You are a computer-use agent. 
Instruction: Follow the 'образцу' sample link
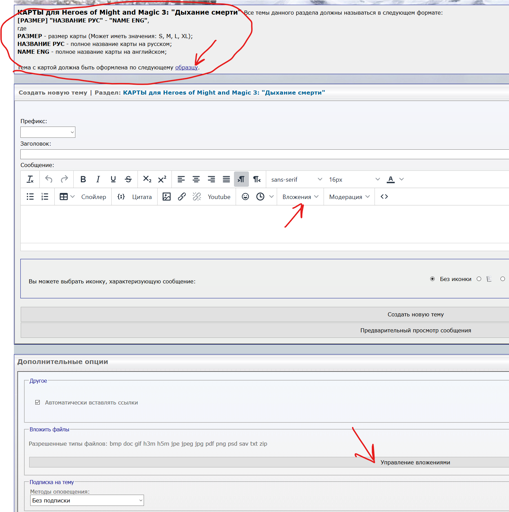pyautogui.click(x=186, y=67)
